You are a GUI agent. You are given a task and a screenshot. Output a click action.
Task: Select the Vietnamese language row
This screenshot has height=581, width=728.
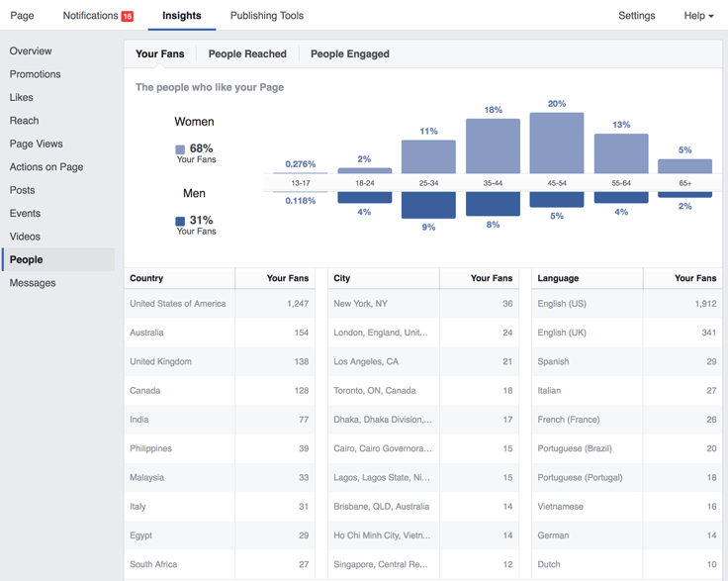pos(627,506)
